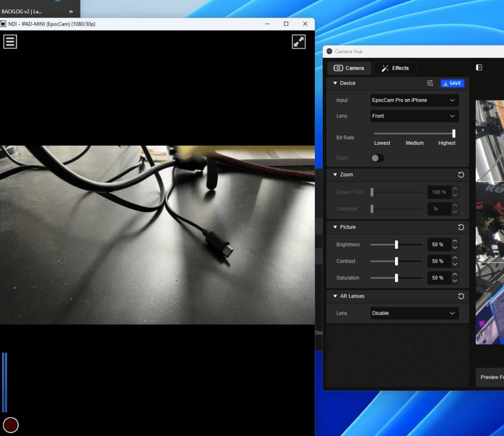The width and height of the screenshot is (504, 436).
Task: Close the NDI IPAD-MINI window
Action: 305,24
